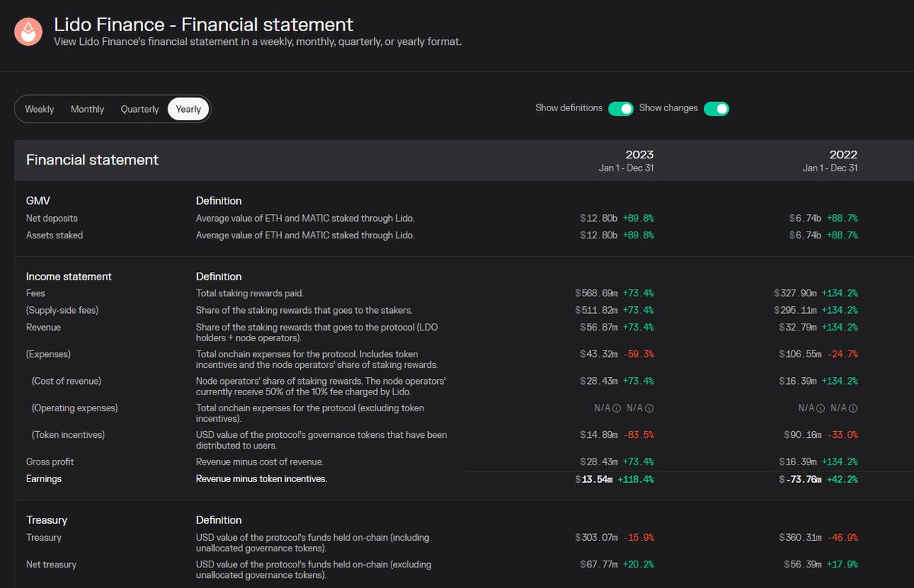Click Revenue 2022 value $32.79m
Image resolution: width=914 pixels, height=588 pixels.
(x=798, y=328)
